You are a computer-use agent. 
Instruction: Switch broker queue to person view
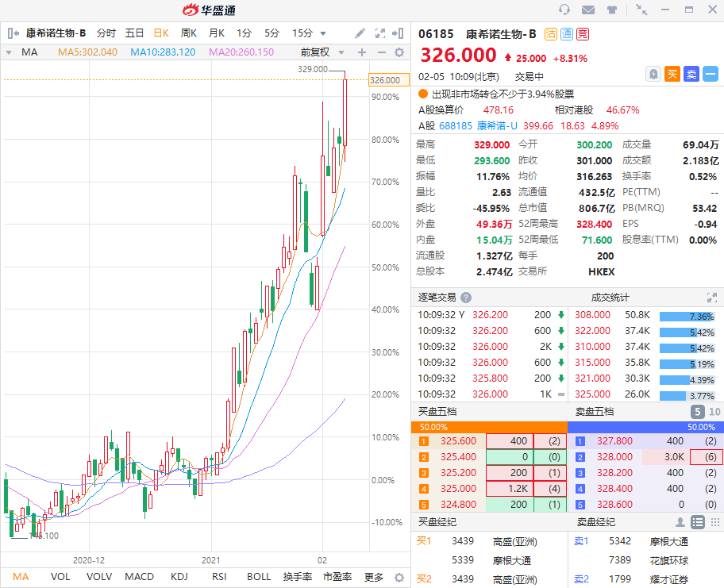[x=680, y=522]
